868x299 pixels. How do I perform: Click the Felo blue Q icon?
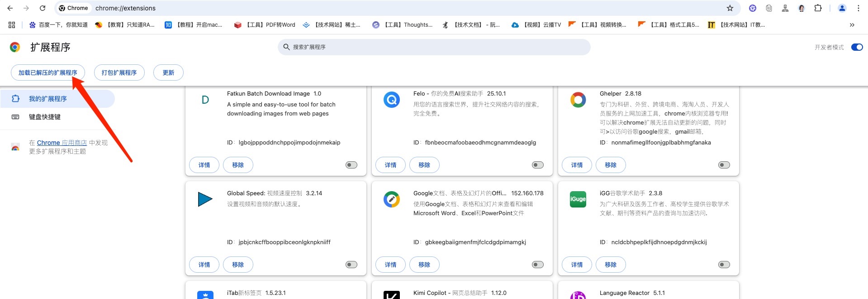pos(392,100)
